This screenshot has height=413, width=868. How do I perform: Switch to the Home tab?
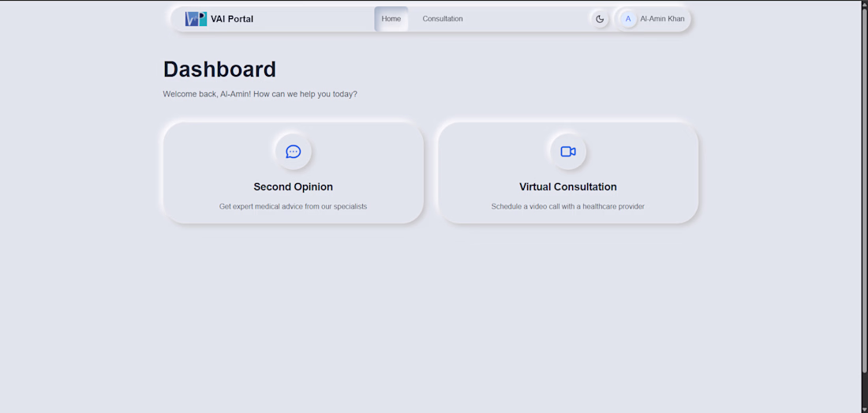point(391,19)
